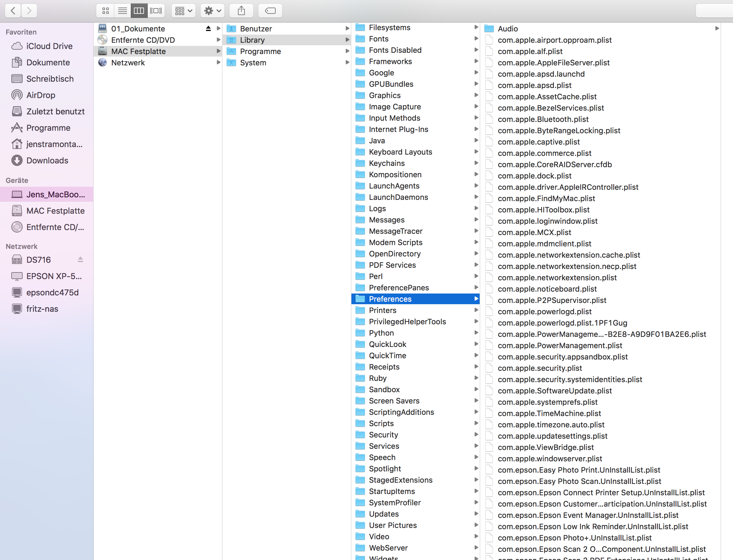Screen dimensions: 733x560
Task: Select com.apple.dock.plist file
Action: coord(534,176)
